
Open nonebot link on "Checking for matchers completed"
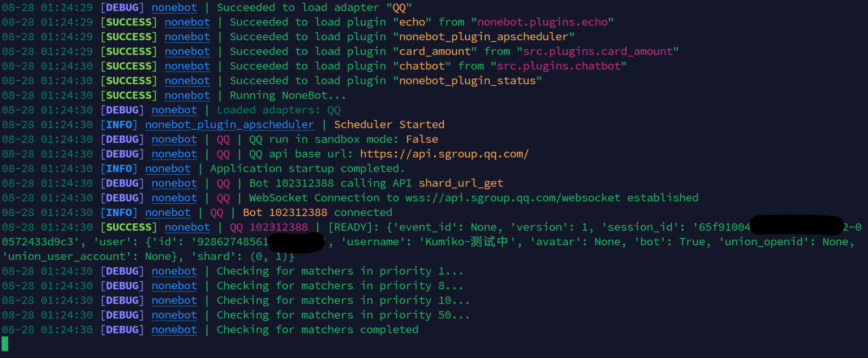pos(174,330)
